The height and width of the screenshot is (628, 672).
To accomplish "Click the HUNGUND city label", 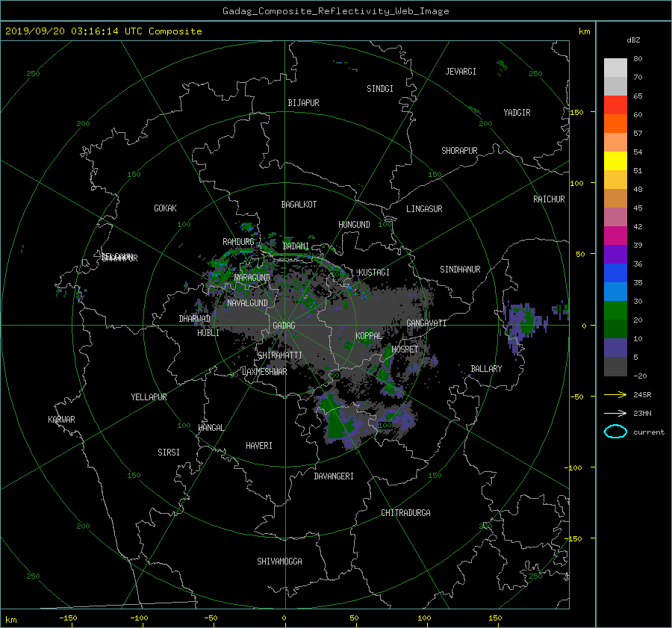I will click(354, 225).
